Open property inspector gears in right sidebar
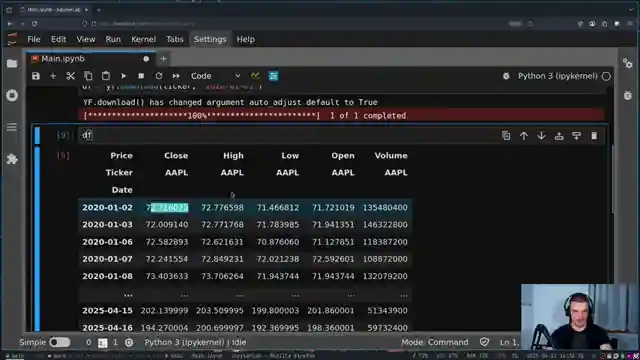The height and width of the screenshot is (360, 640). click(x=628, y=63)
